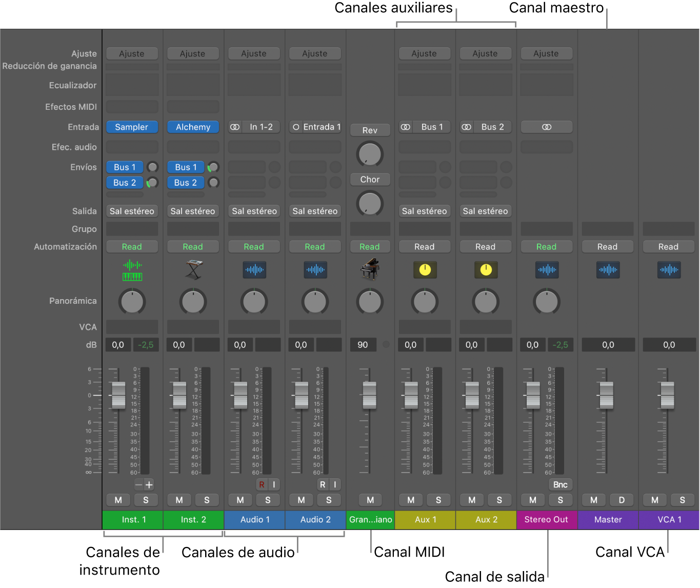This screenshot has height=588, width=700.
Task: Click the stereo format icon on Stereo Out input
Action: (547, 127)
